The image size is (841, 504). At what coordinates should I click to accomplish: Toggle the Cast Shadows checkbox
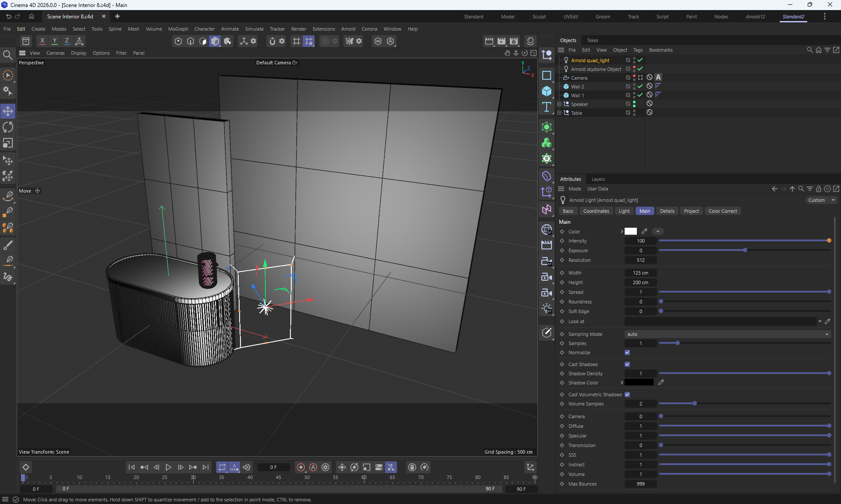click(627, 364)
